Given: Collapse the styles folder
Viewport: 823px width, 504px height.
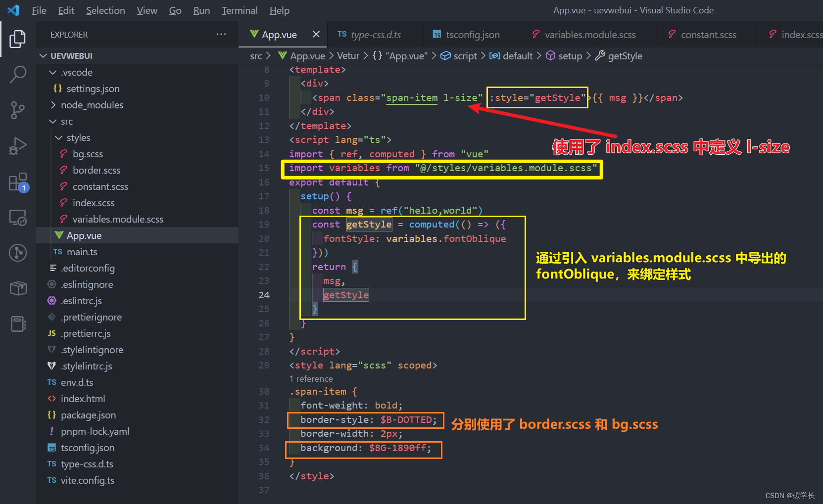Looking at the screenshot, I should 137,137.
